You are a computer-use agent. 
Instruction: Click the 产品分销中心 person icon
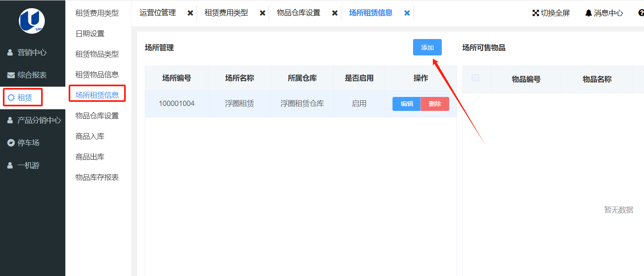(10, 120)
